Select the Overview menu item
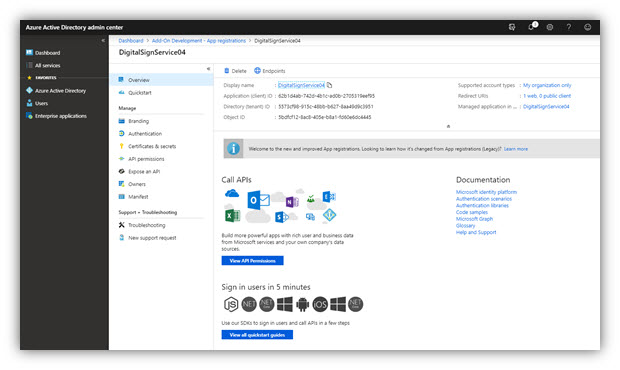The height and width of the screenshot is (370, 620). 161,80
